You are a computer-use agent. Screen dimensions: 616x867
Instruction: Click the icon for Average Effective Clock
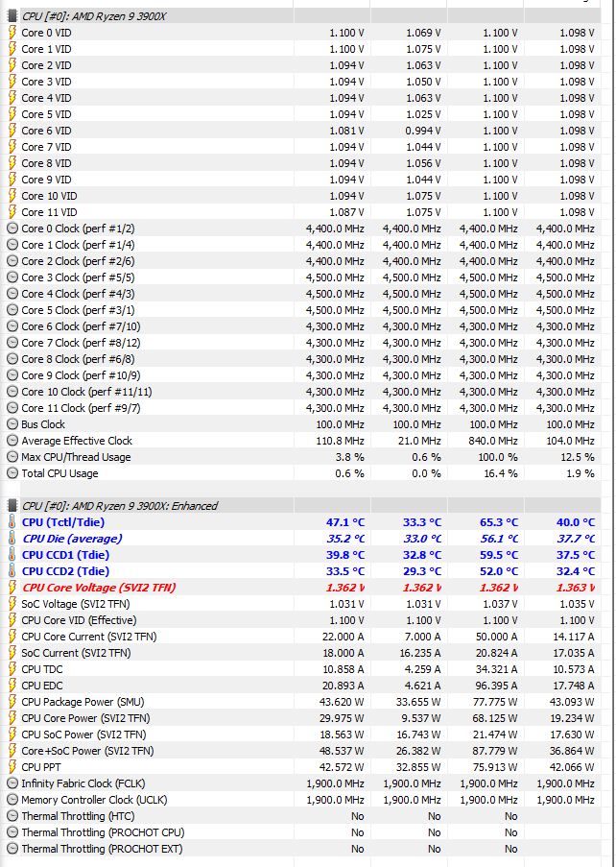tap(12, 441)
